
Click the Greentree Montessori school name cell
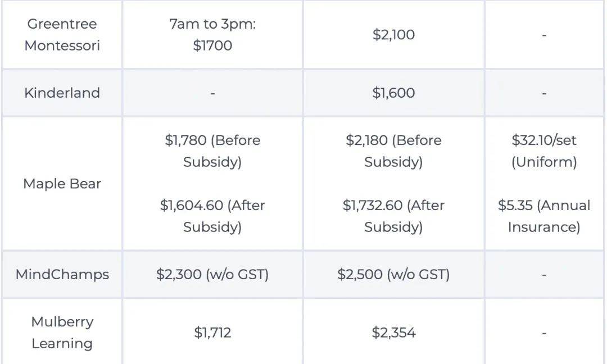(x=62, y=35)
